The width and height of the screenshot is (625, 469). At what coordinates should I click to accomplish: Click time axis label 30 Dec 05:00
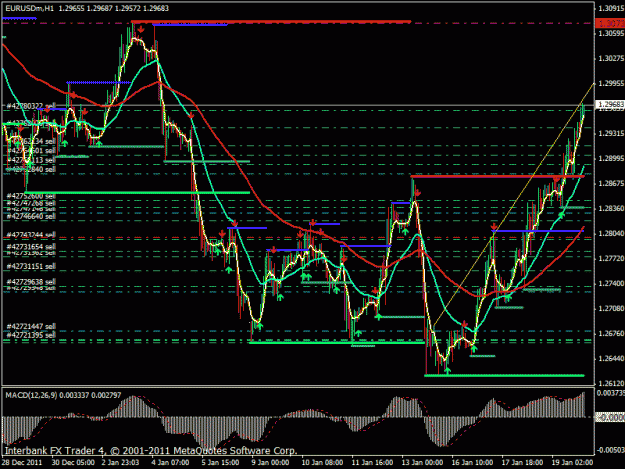pyautogui.click(x=73, y=463)
